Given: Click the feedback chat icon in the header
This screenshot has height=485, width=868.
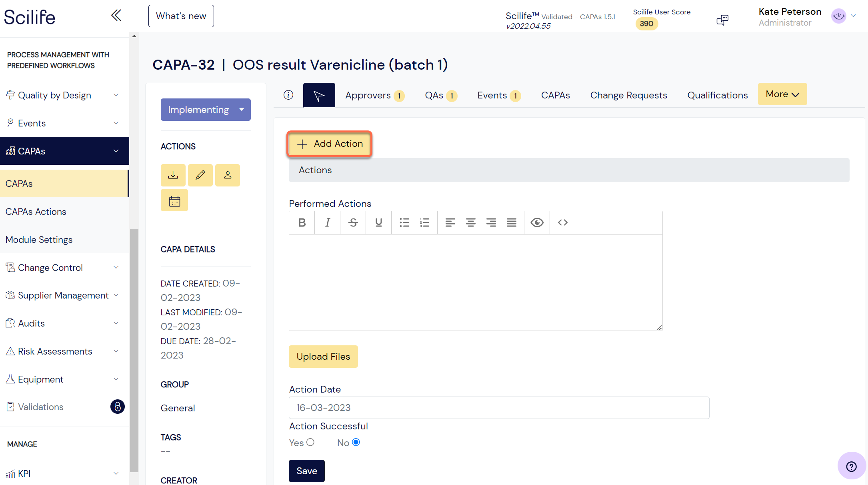Looking at the screenshot, I should tap(722, 20).
